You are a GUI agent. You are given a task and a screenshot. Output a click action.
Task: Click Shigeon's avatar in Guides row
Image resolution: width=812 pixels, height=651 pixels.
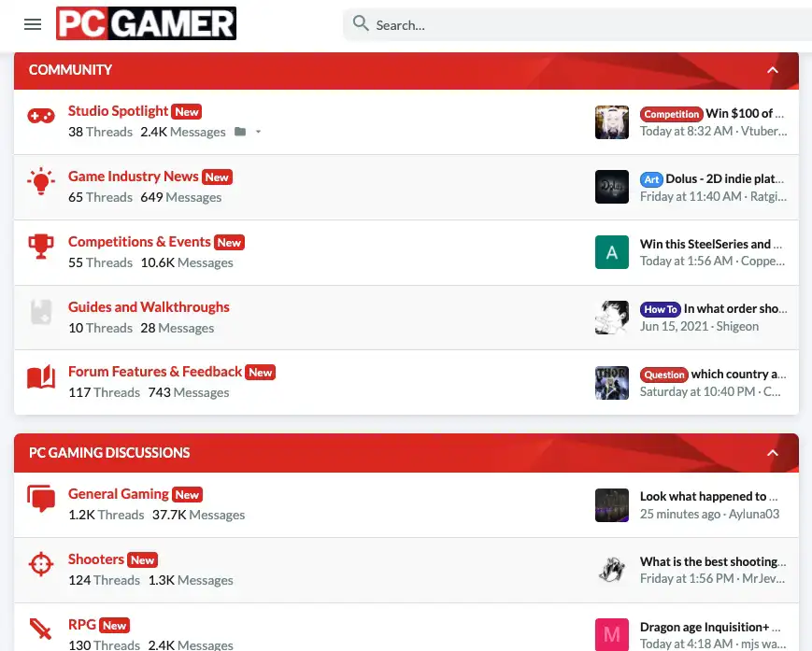point(612,318)
